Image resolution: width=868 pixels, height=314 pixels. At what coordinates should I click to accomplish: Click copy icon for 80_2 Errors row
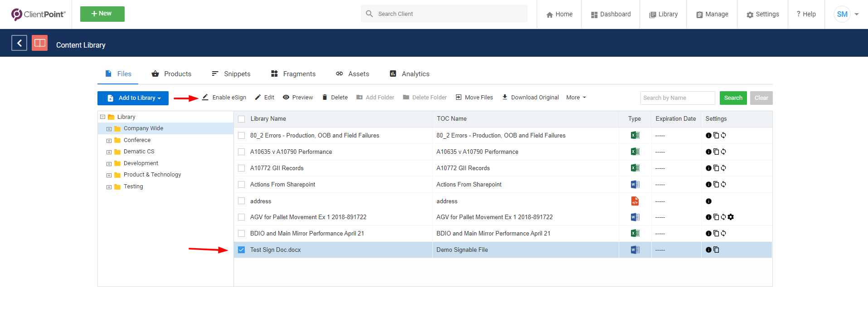pos(716,135)
